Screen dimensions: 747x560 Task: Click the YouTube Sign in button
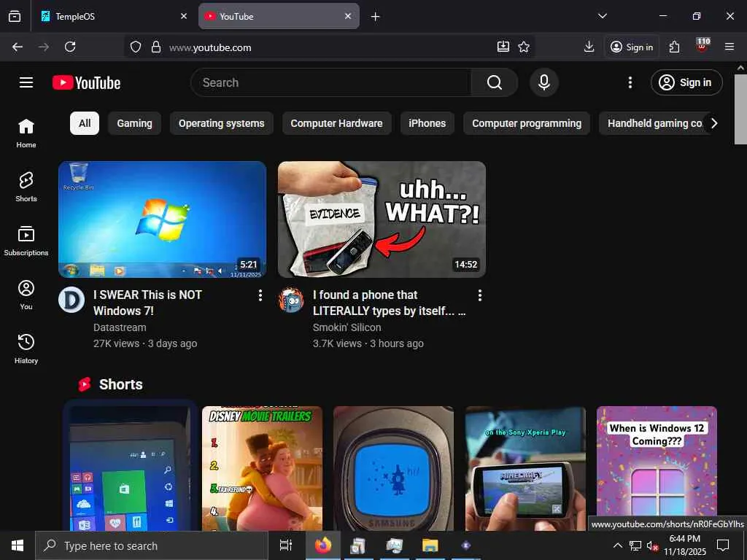click(x=686, y=82)
